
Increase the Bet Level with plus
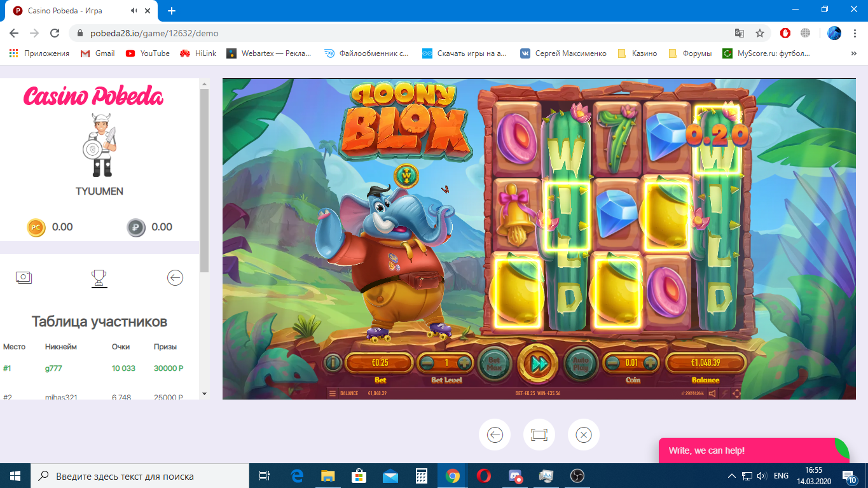coord(465,363)
